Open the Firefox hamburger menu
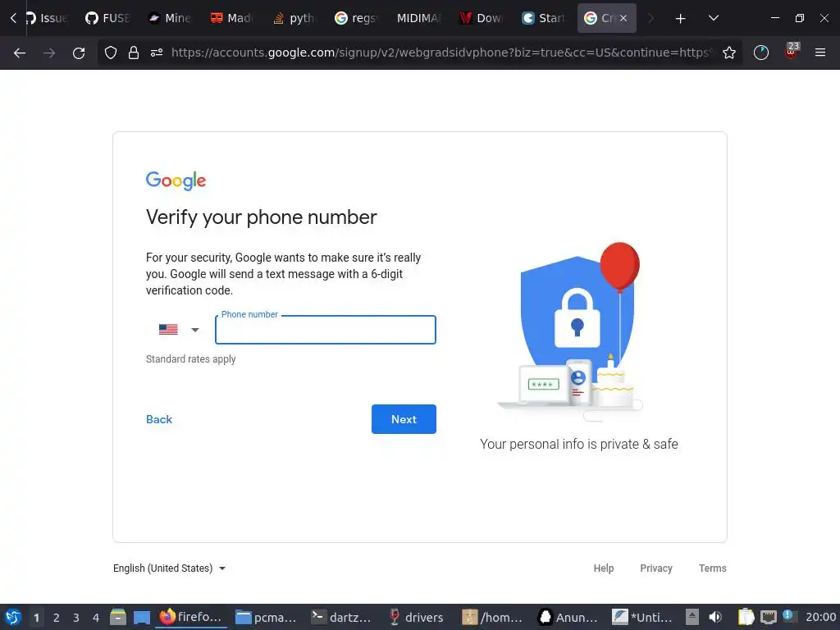The width and height of the screenshot is (840, 630). click(819, 52)
